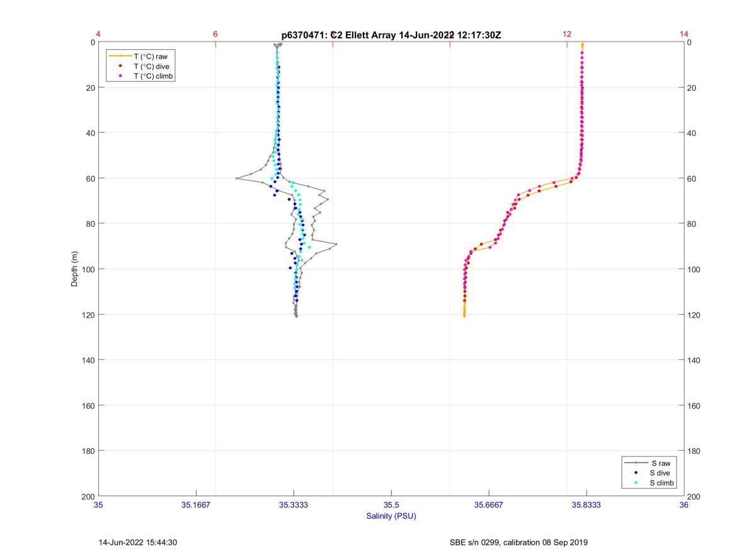
Task: Select the 'T (°C) climb' legend entry
Action: pos(142,76)
